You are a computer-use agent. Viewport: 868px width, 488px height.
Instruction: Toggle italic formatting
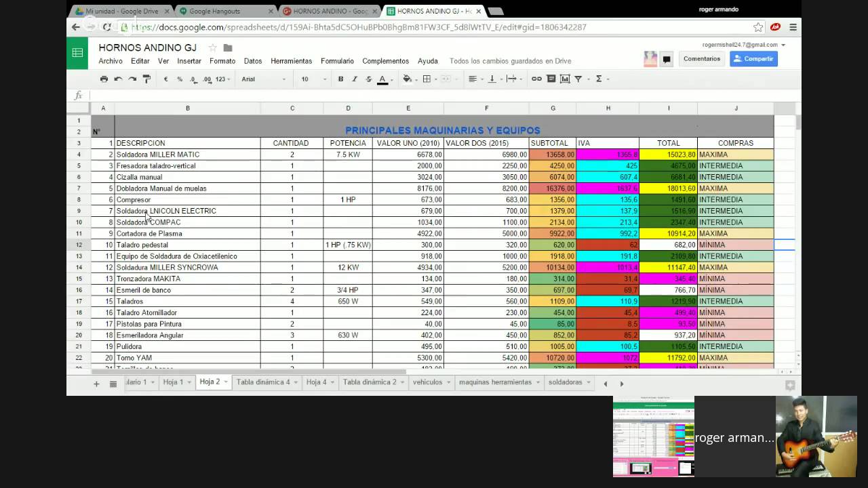[x=355, y=79]
